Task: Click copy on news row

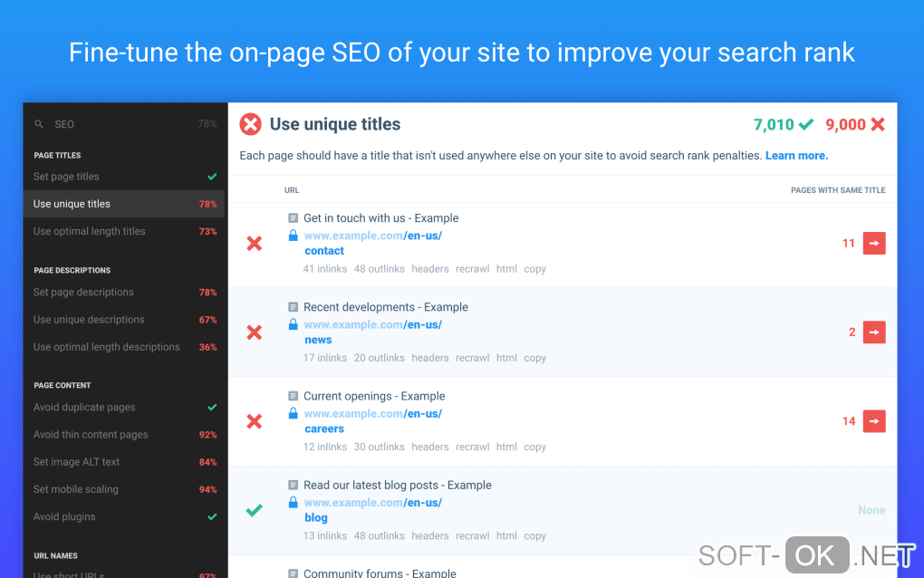Action: (535, 358)
